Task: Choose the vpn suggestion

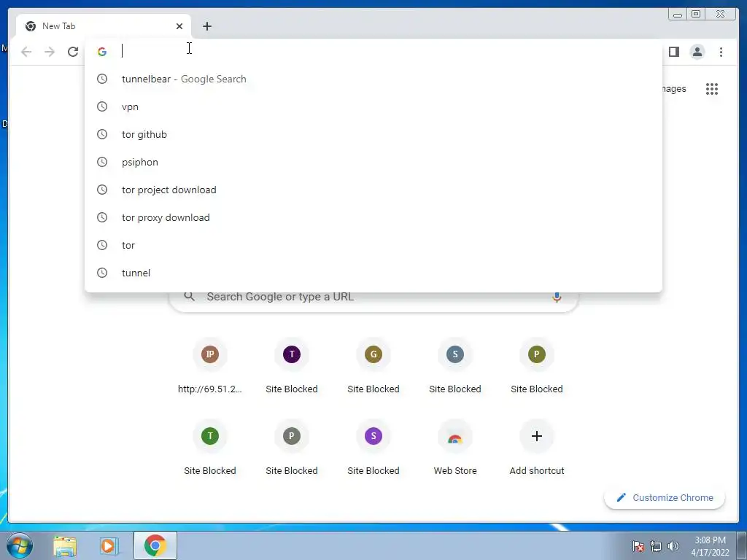Action: pos(373,106)
